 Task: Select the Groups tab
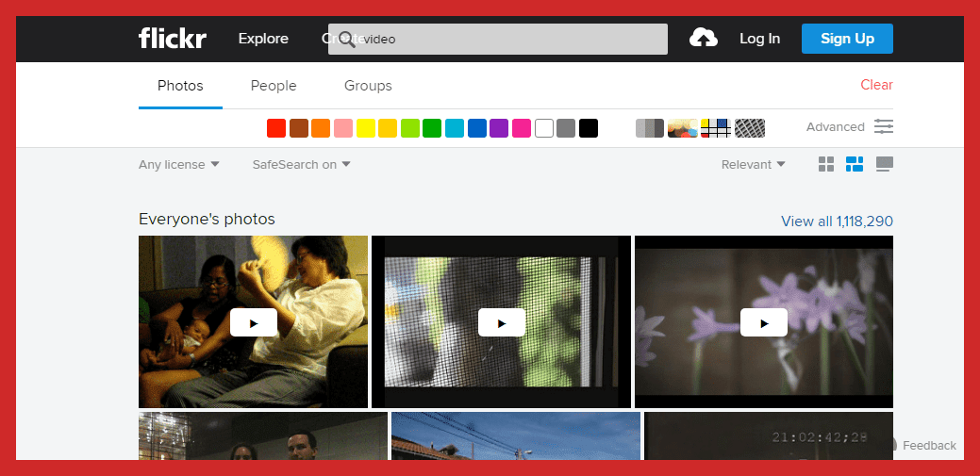click(x=368, y=86)
